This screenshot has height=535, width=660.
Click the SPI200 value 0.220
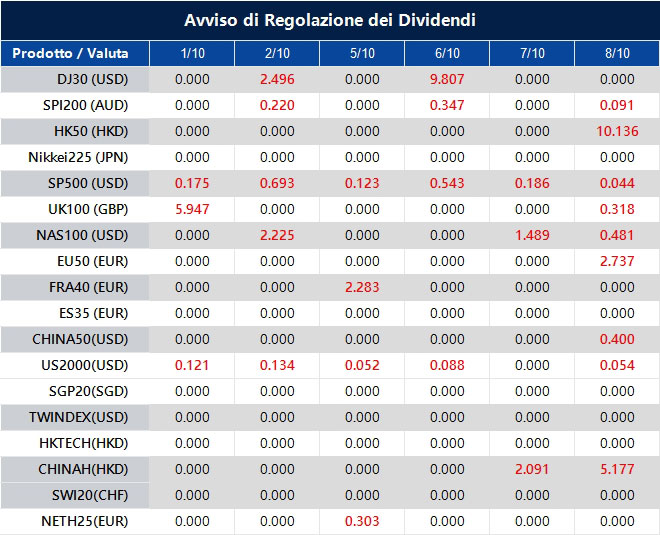(x=277, y=105)
